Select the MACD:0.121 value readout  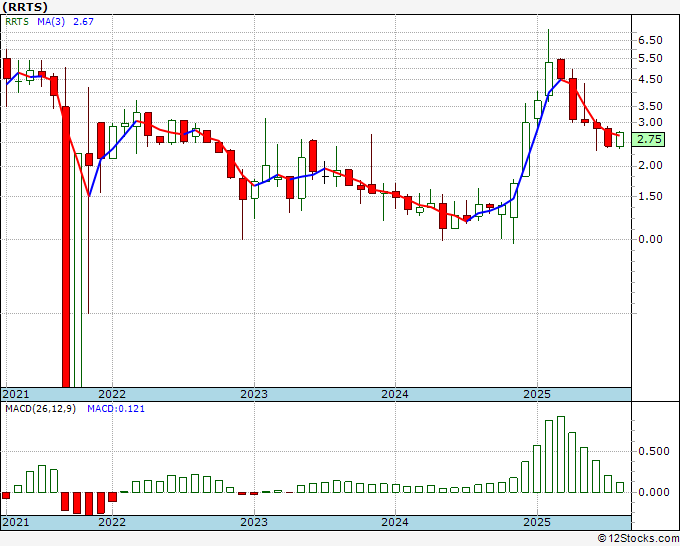[116, 409]
